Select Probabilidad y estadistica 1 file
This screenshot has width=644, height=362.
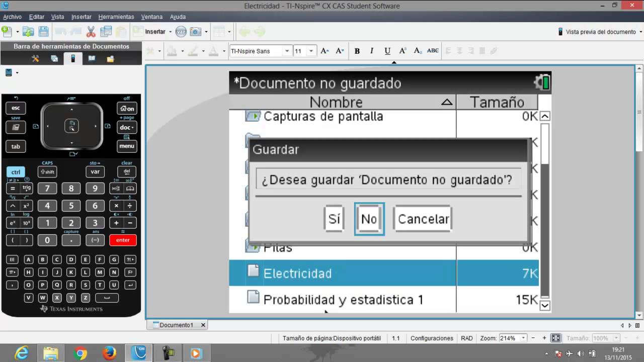384,300
